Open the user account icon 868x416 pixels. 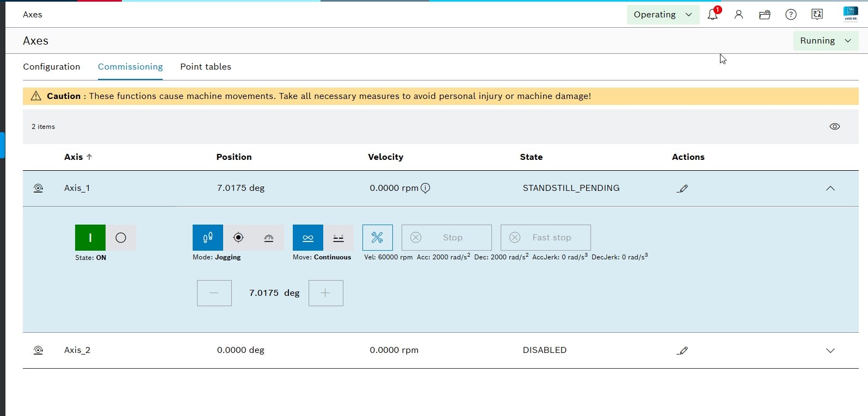(738, 15)
